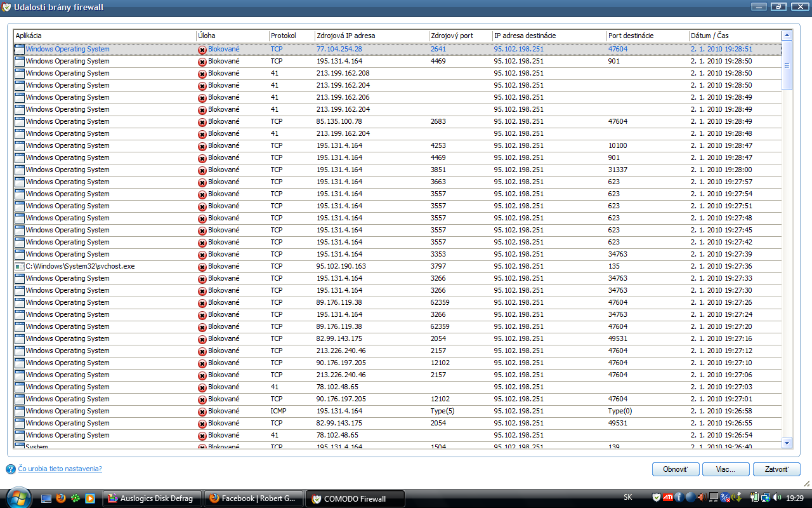Switch to Auslogics Disk Defrag taskbar item

[152, 498]
